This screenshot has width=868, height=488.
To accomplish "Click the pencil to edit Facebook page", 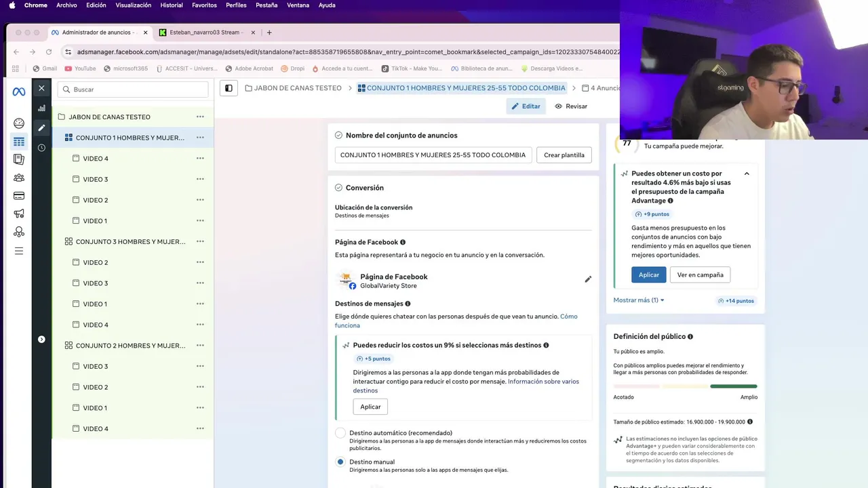I will [x=588, y=279].
